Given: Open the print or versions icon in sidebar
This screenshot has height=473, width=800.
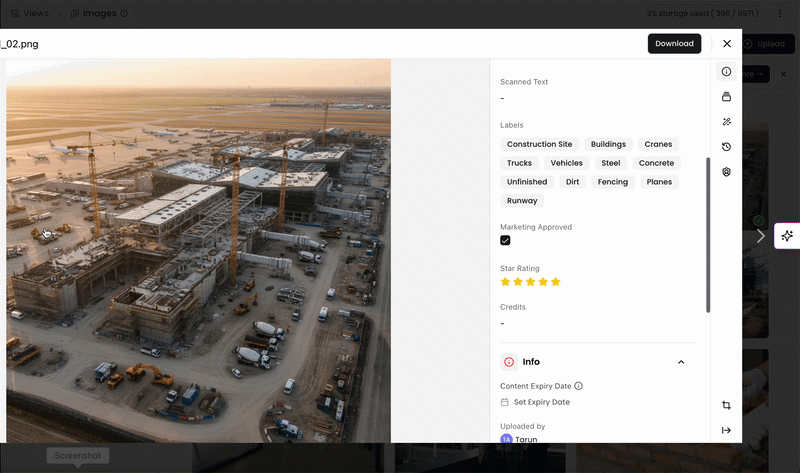Looking at the screenshot, I should coord(726,96).
